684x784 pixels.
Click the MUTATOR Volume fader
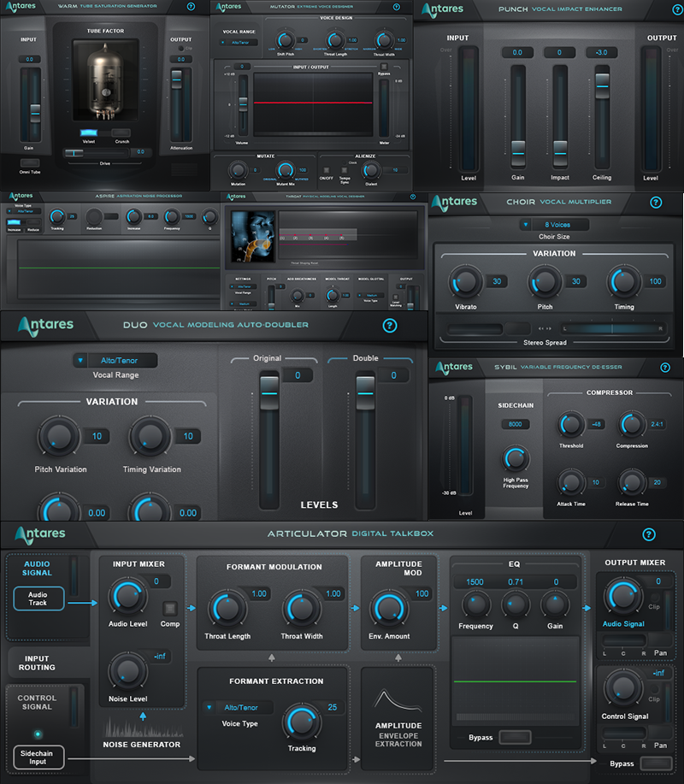point(243,105)
